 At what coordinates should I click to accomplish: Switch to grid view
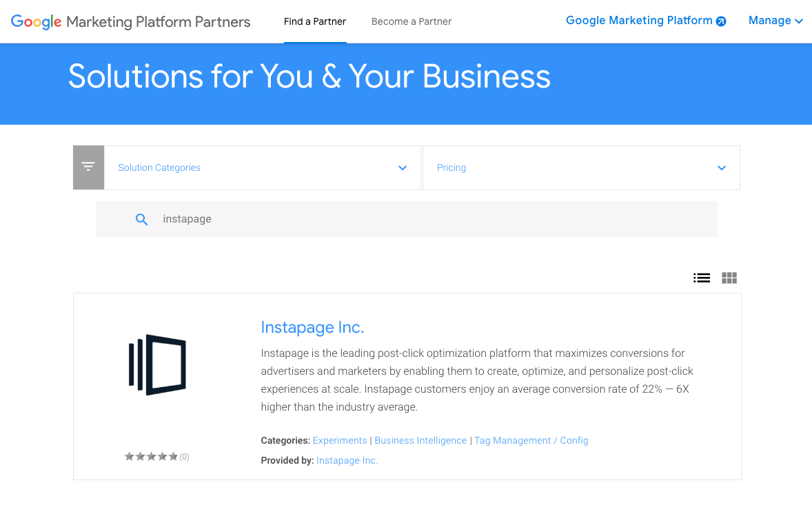pyautogui.click(x=729, y=278)
